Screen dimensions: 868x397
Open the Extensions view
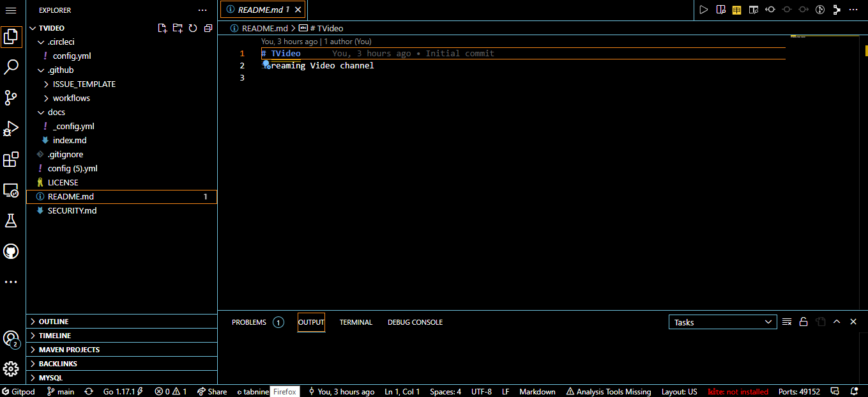[x=11, y=159]
